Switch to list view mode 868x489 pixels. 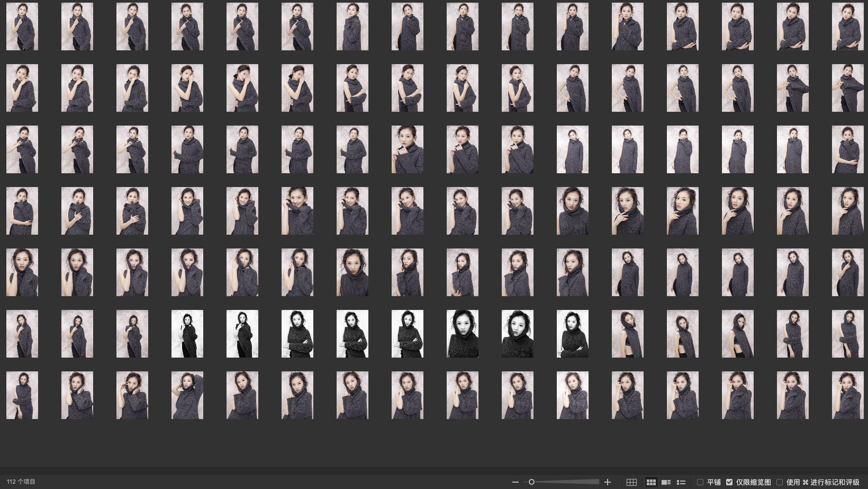(x=681, y=482)
